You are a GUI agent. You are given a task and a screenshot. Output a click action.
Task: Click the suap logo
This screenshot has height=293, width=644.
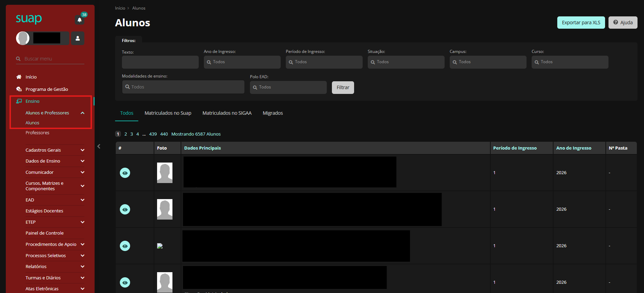click(x=29, y=18)
